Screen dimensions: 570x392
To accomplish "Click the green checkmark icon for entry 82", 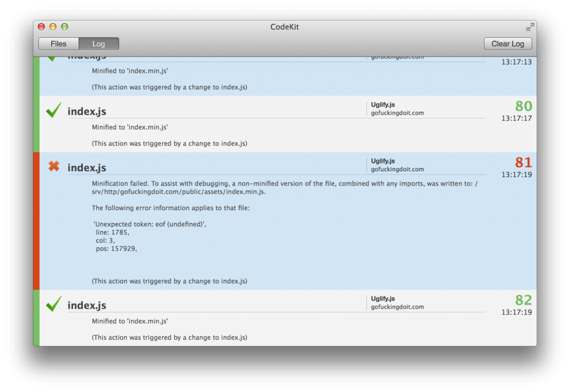I will point(53,304).
